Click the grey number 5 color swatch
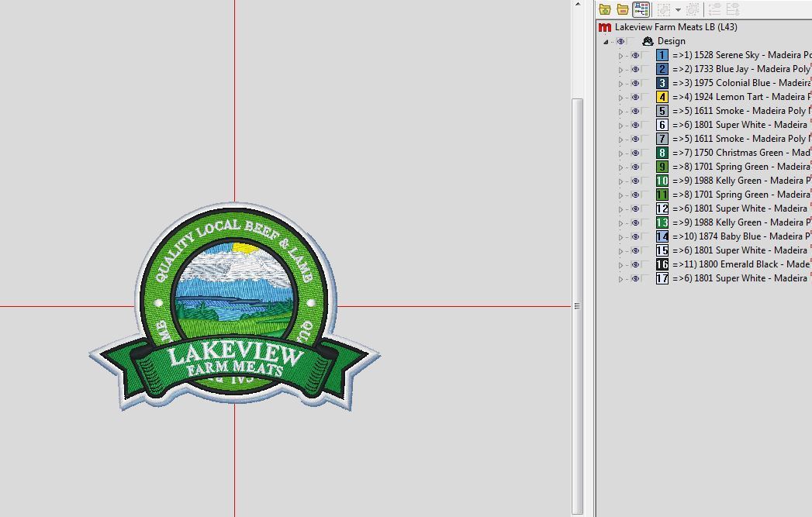This screenshot has width=812, height=517. pos(662,111)
